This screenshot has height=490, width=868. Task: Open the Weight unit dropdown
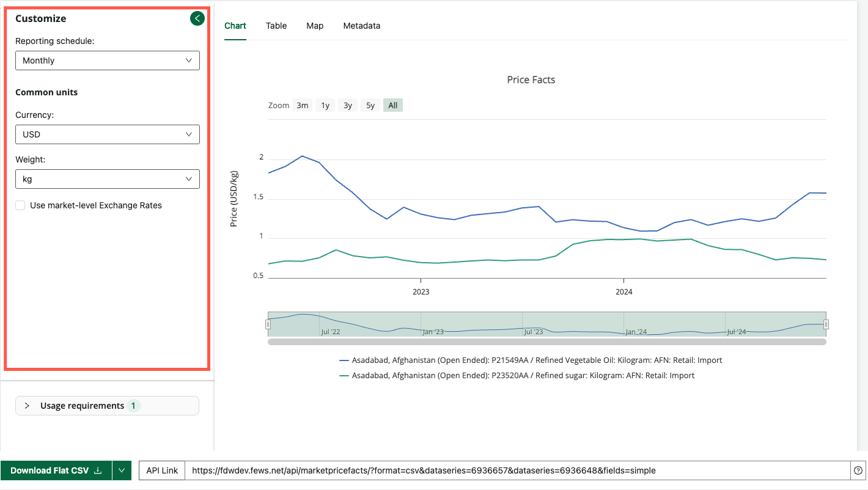[108, 179]
